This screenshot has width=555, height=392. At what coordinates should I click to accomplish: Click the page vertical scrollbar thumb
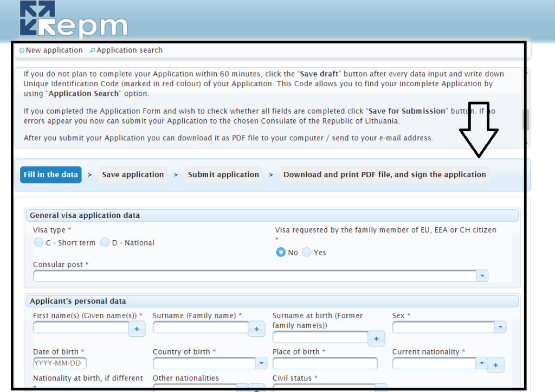click(x=527, y=120)
